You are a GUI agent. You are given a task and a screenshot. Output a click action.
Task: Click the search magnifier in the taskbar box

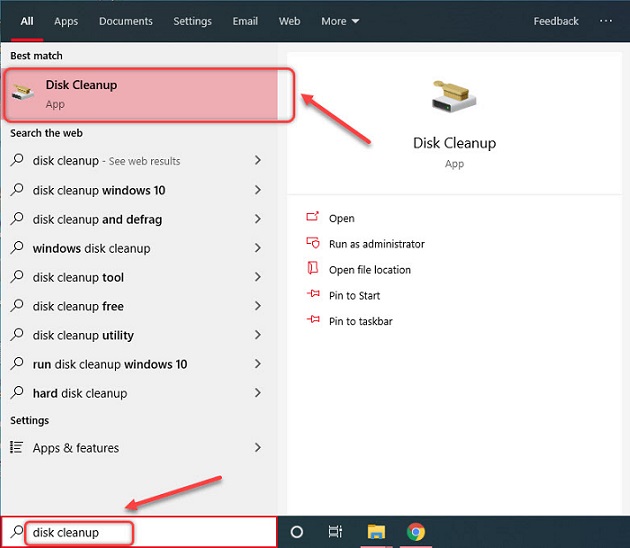point(16,532)
